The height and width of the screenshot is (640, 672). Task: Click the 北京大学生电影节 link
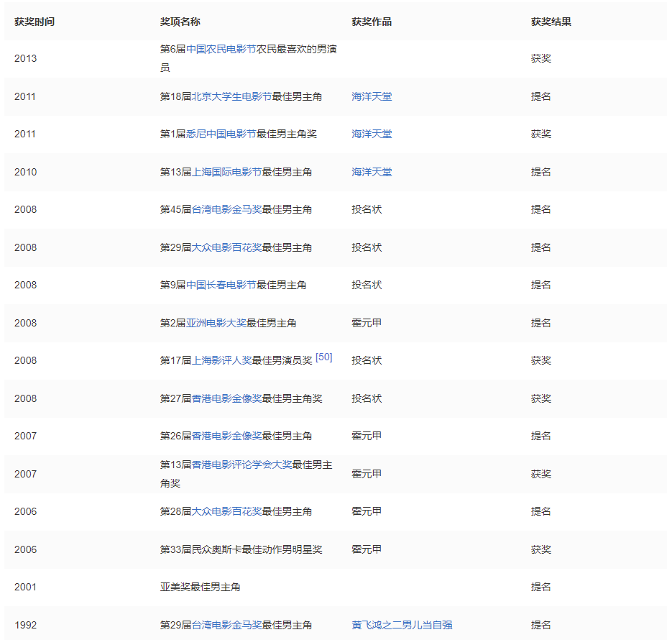coord(231,96)
